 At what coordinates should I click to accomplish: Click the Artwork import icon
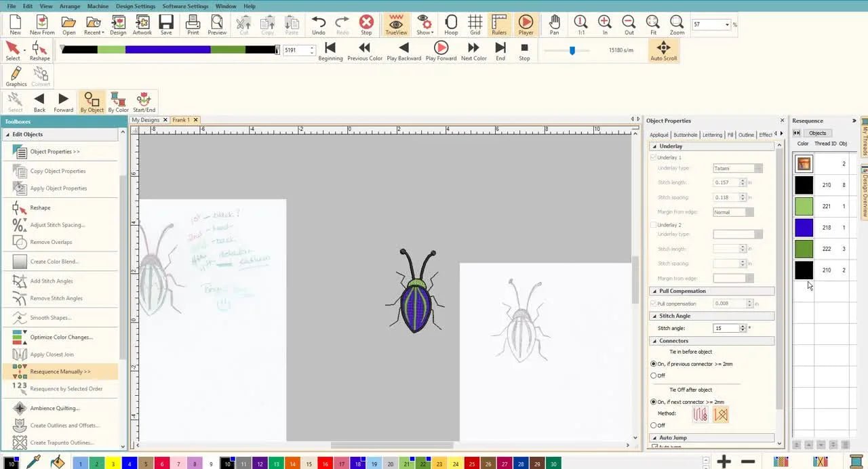pyautogui.click(x=142, y=25)
